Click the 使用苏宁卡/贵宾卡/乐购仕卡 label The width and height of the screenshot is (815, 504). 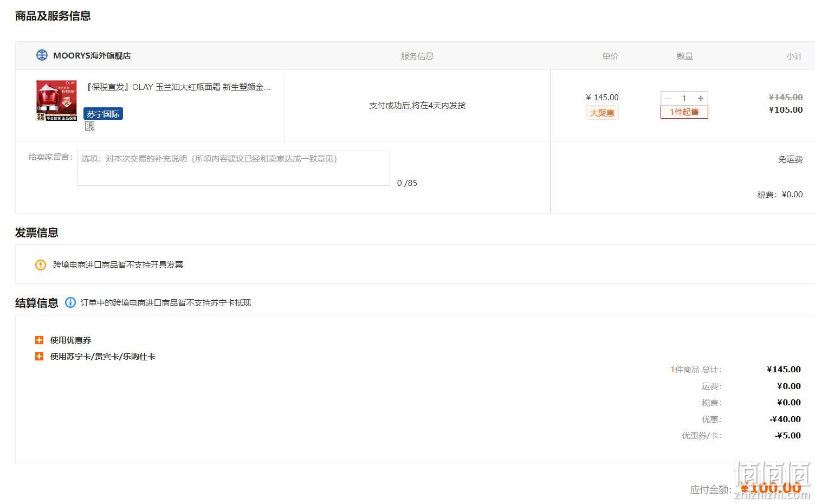103,357
